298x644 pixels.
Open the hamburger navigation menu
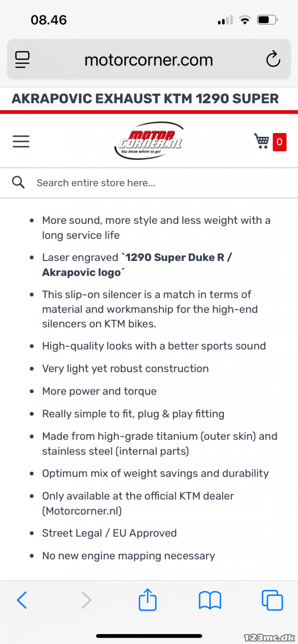(x=21, y=142)
